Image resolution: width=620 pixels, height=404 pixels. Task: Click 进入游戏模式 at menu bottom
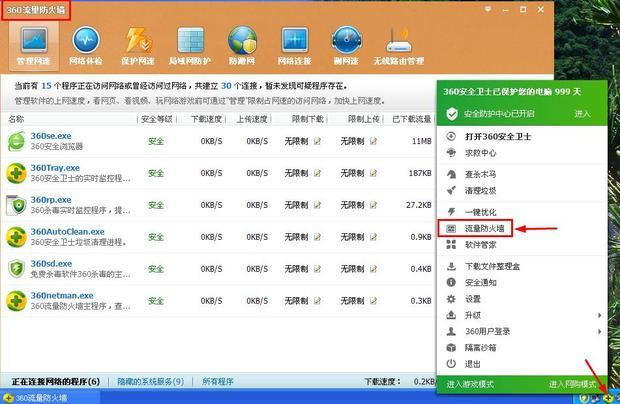click(470, 384)
